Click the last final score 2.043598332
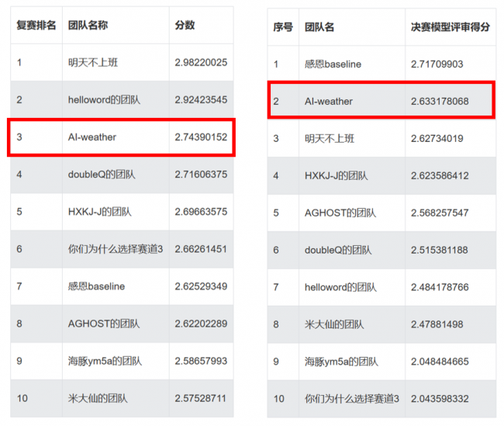504x426 pixels. [440, 399]
